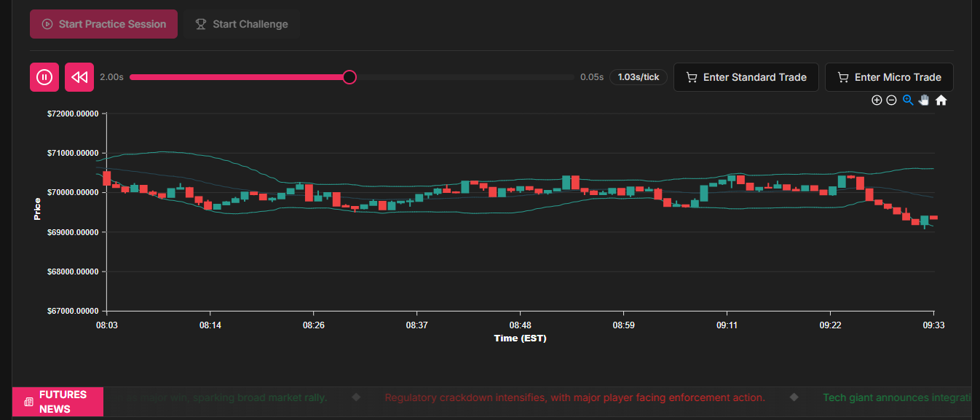Activate the hand panning tool
The width and height of the screenshot is (980, 420).
(924, 100)
